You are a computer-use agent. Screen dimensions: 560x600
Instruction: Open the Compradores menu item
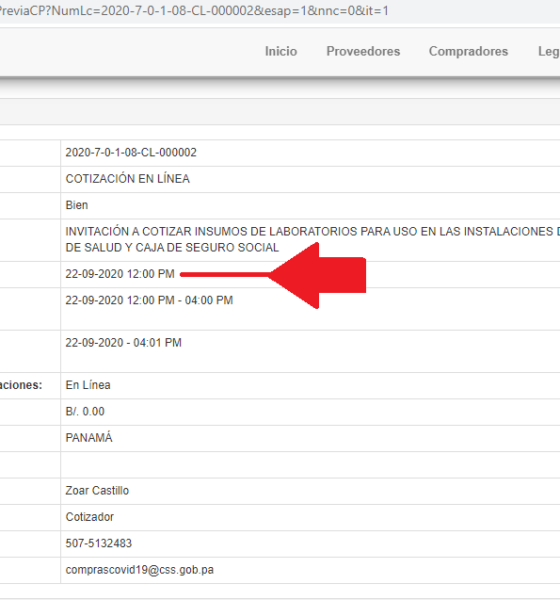468,51
